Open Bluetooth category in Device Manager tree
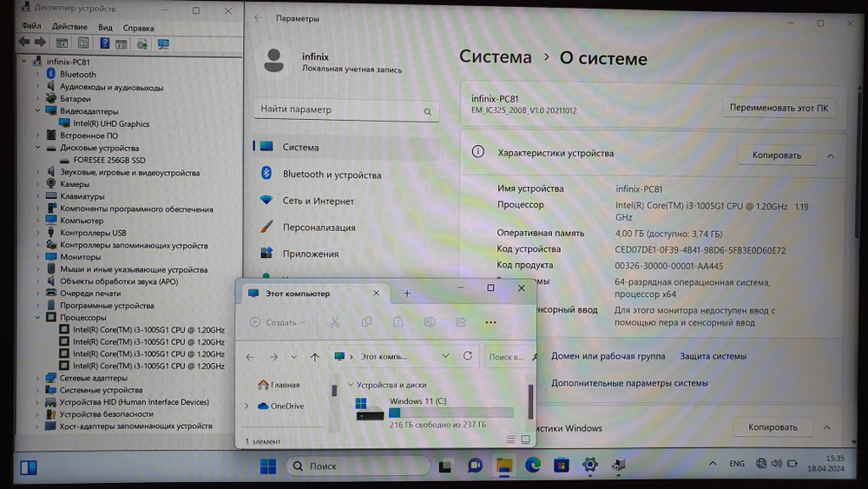The width and height of the screenshot is (868, 489). (x=78, y=74)
